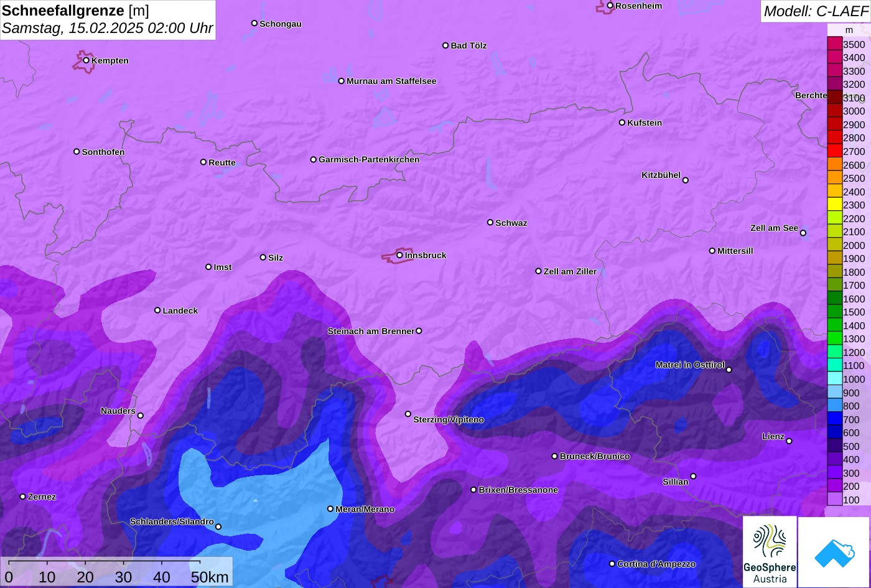Select the 100 m legend color swatch

click(834, 500)
